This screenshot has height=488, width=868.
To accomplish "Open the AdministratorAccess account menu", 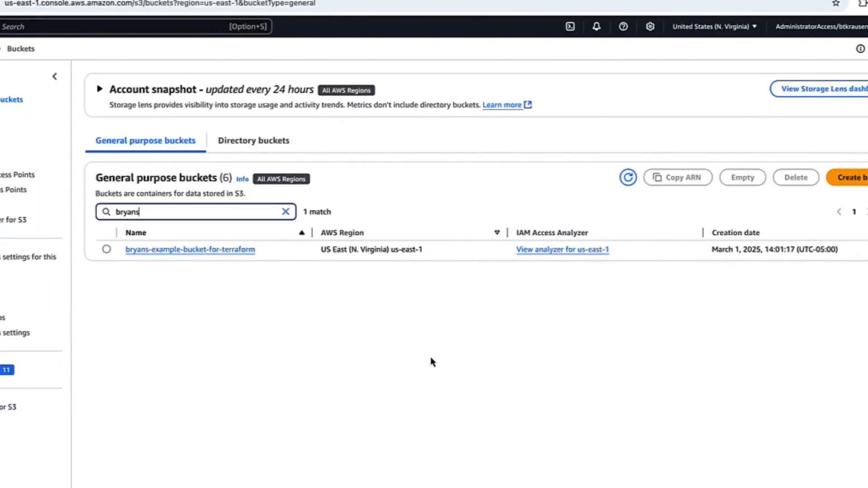I will [821, 27].
